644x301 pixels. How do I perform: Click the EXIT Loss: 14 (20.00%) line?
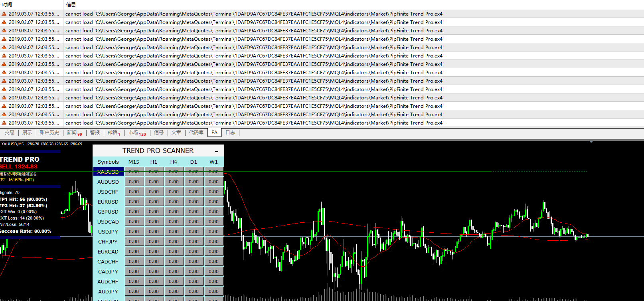(22, 218)
